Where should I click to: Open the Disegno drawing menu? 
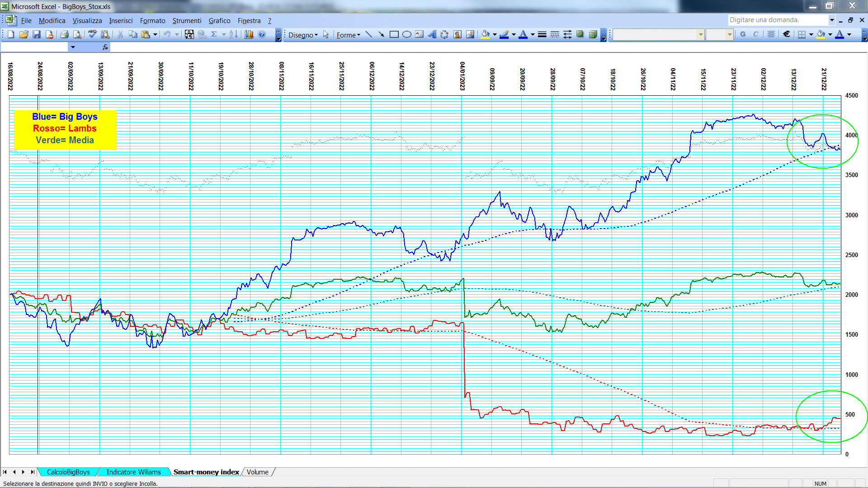coord(303,35)
